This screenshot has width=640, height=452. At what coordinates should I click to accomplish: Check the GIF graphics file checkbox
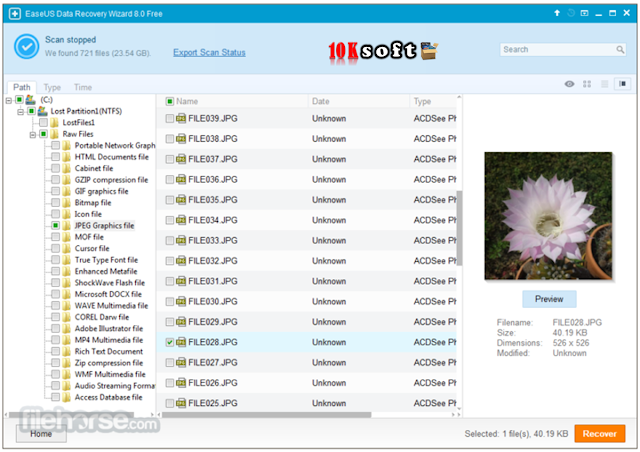click(56, 191)
